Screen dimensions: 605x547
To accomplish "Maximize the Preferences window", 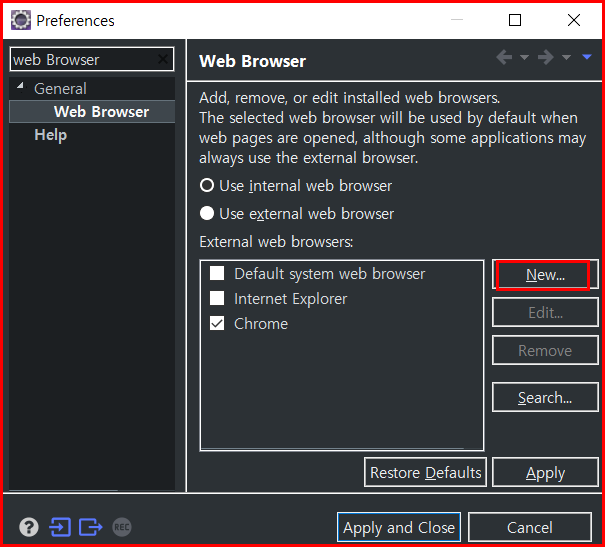I will [515, 20].
